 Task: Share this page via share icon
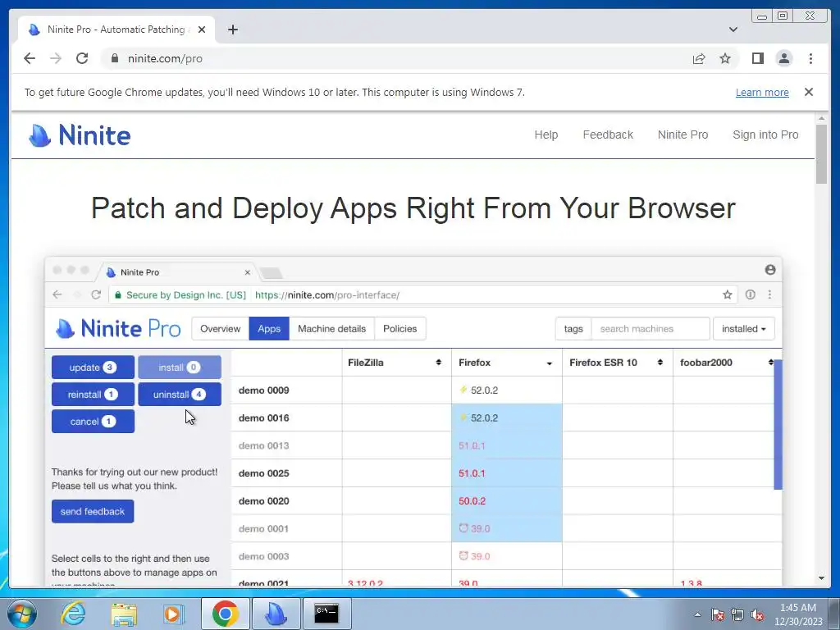(x=699, y=58)
